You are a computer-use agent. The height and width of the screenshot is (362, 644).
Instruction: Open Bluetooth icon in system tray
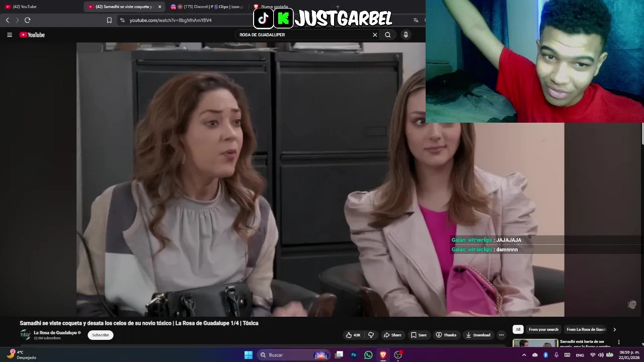pyautogui.click(x=546, y=355)
